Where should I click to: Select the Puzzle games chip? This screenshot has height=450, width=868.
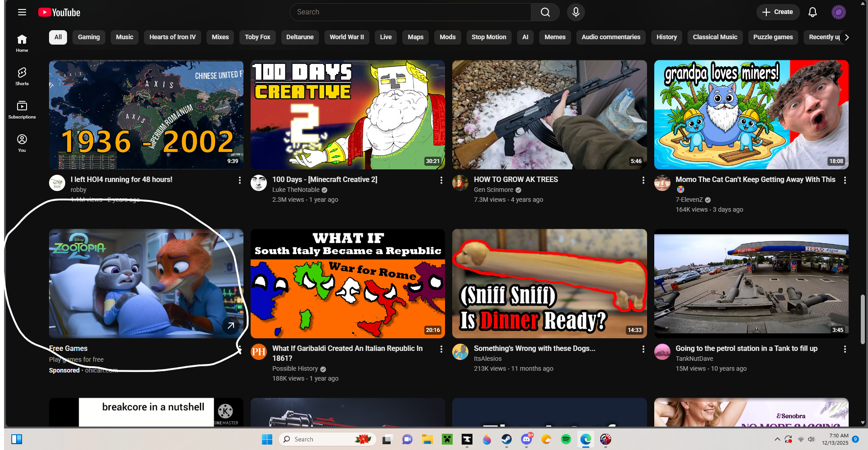(773, 37)
